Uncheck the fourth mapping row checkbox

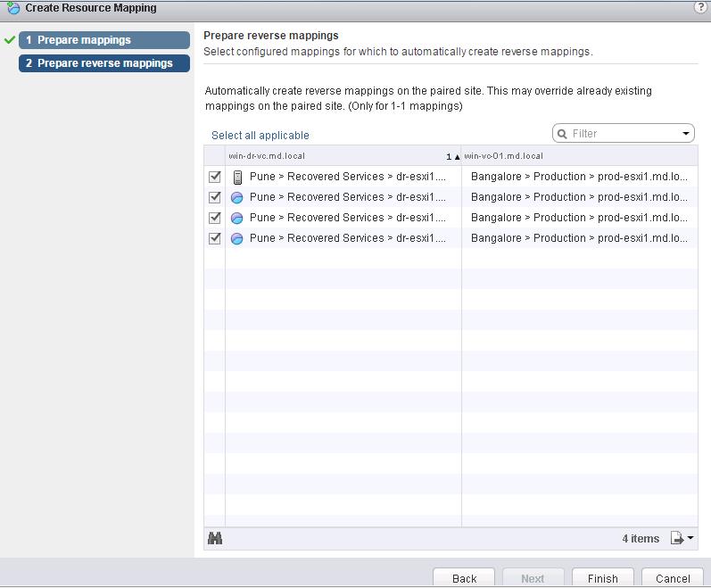tap(214, 238)
